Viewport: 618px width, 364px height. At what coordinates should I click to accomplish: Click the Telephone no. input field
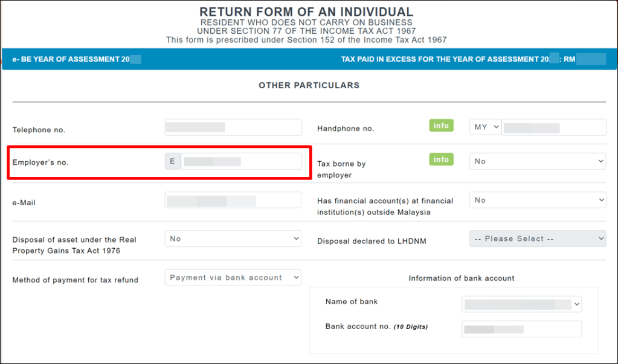coord(233,127)
